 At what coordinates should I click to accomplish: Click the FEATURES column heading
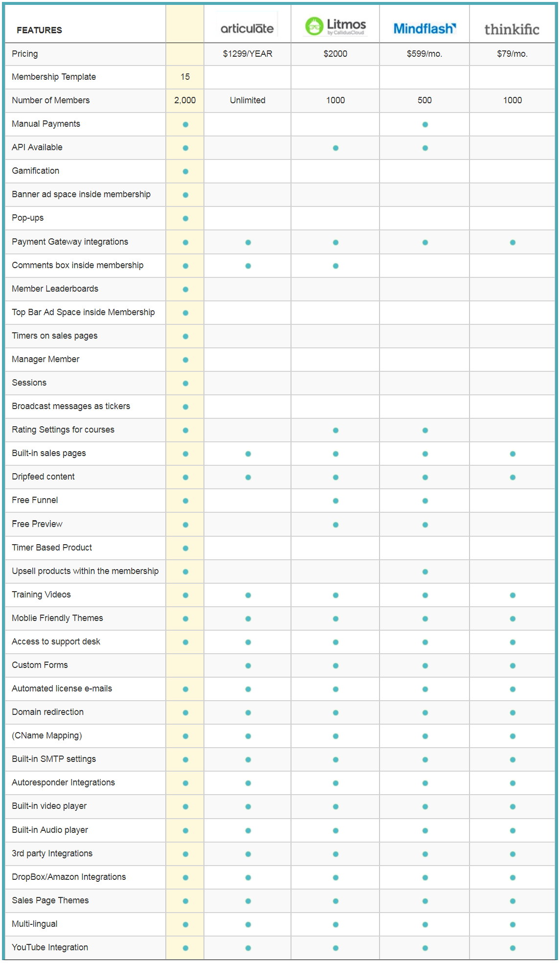coord(39,30)
